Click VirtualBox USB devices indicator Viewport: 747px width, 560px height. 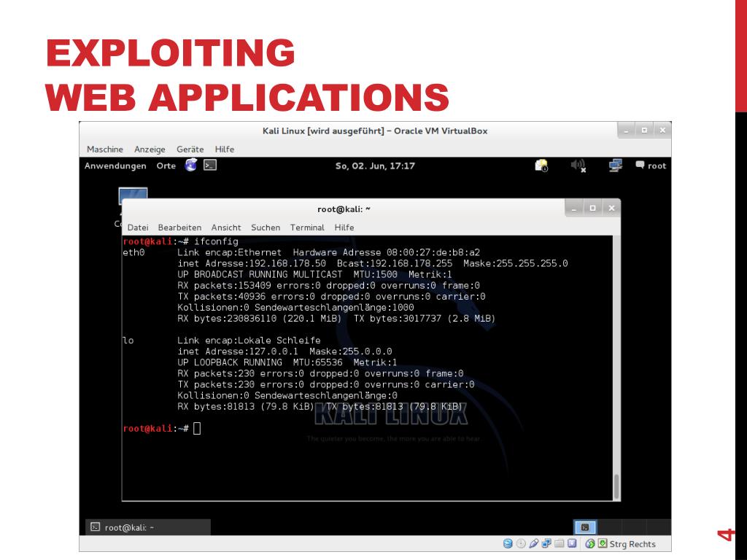tap(533, 543)
